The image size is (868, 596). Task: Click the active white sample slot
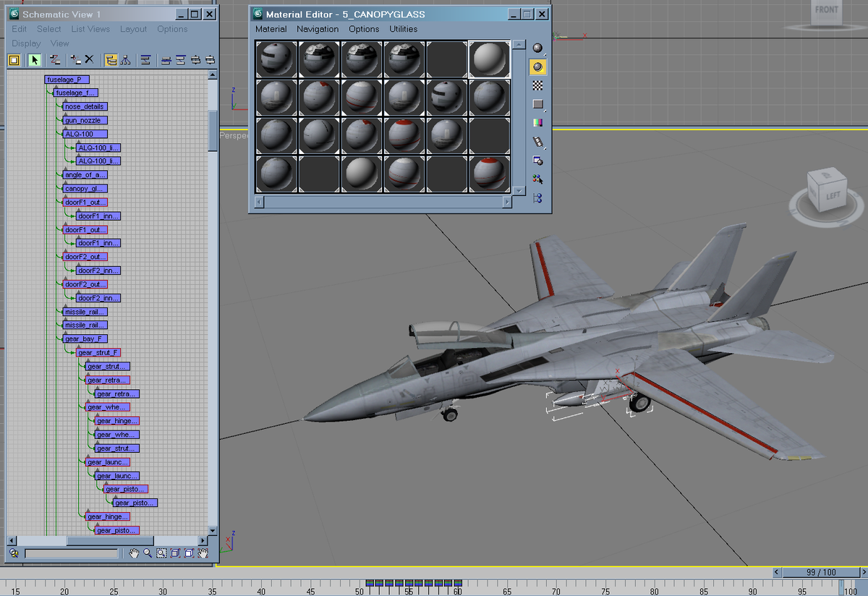(x=490, y=59)
